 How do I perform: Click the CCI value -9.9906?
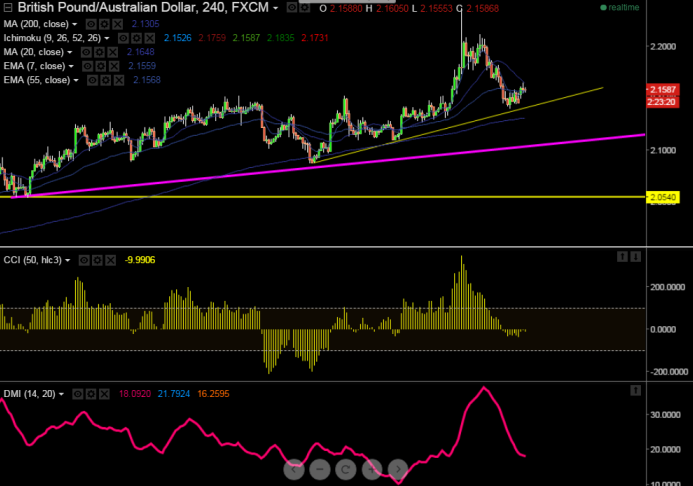coord(140,260)
